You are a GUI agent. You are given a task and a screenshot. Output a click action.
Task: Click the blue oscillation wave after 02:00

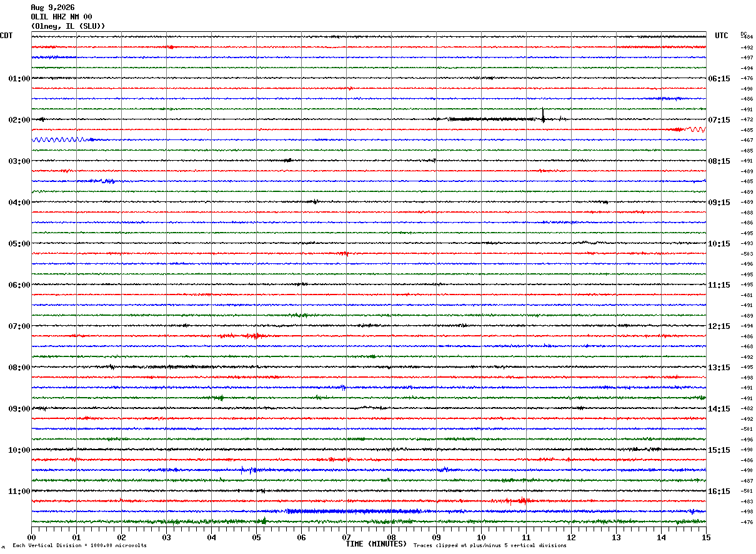point(56,139)
